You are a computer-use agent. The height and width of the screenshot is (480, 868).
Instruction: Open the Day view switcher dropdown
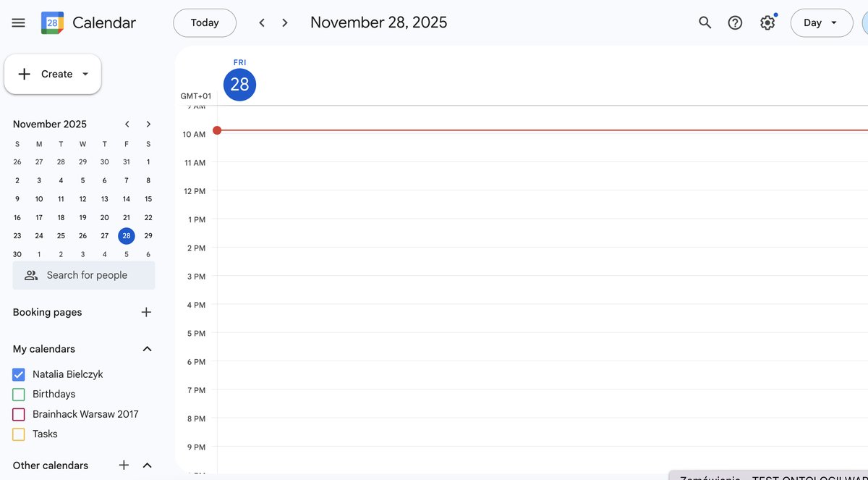[x=821, y=22]
